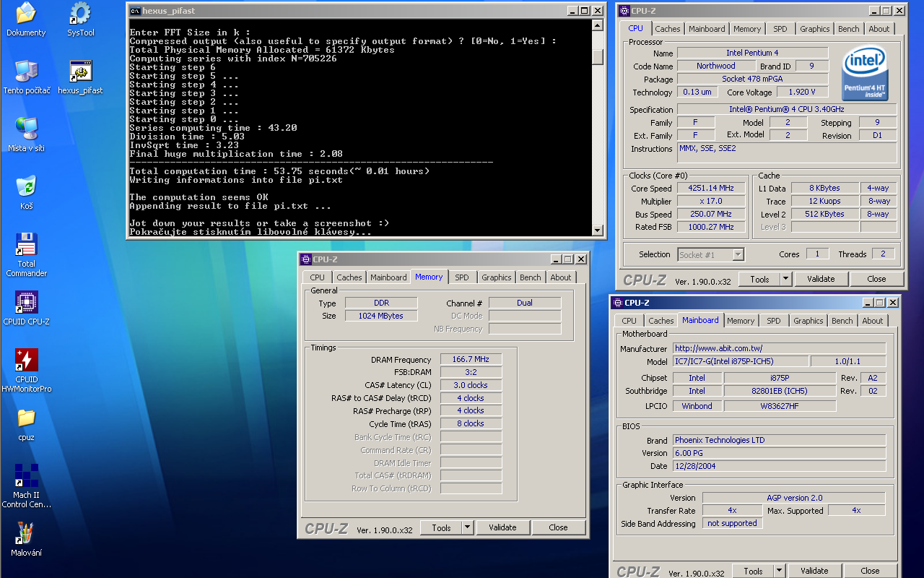Screen dimensions: 924x578
Task: Open Místa v síti icon
Action: click(x=27, y=134)
